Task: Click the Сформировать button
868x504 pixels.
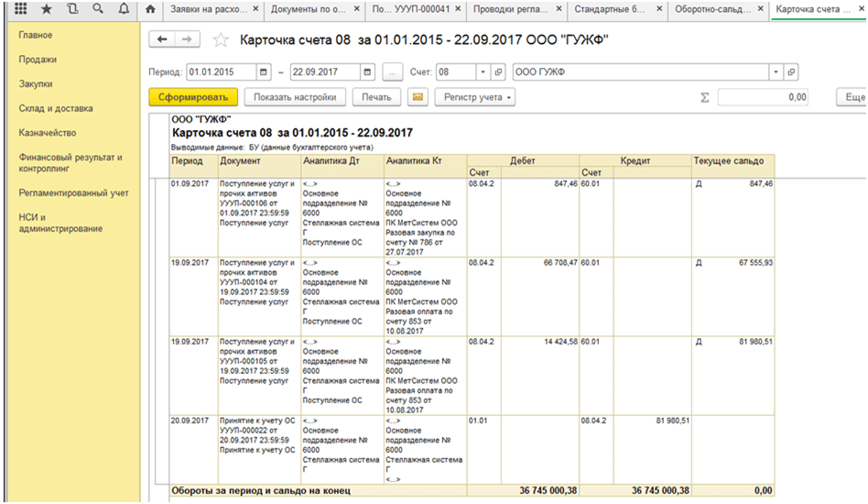Action: point(193,97)
